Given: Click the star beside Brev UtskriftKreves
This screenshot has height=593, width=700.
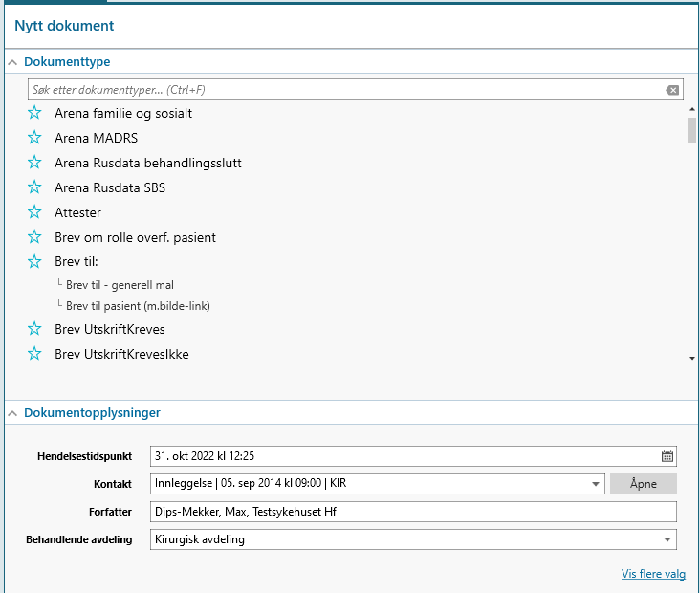Looking at the screenshot, I should (35, 329).
